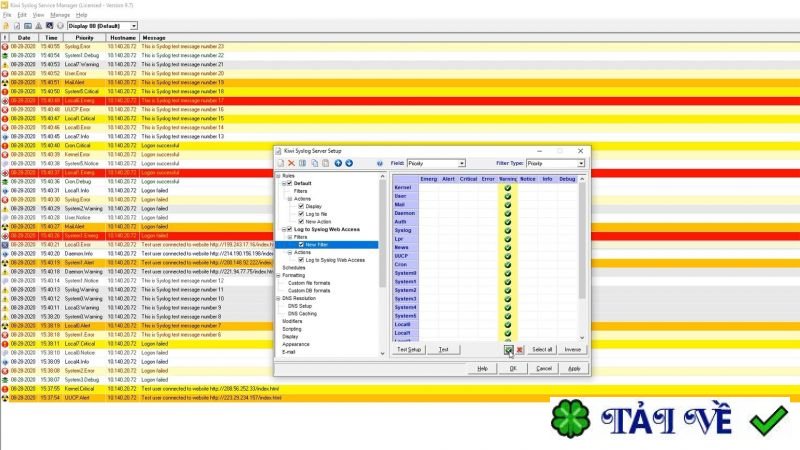Open the Field dropdown
Image resolution: width=800 pixels, height=450 pixels.
point(461,163)
